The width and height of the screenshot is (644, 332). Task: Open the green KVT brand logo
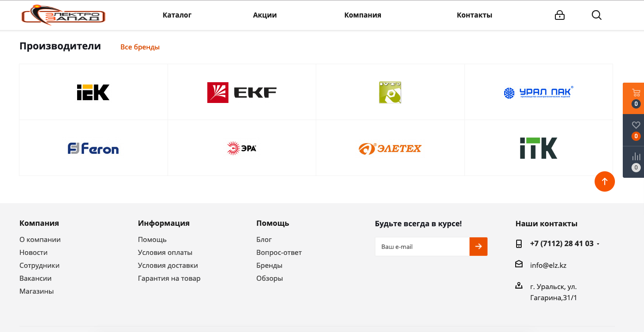pyautogui.click(x=390, y=92)
